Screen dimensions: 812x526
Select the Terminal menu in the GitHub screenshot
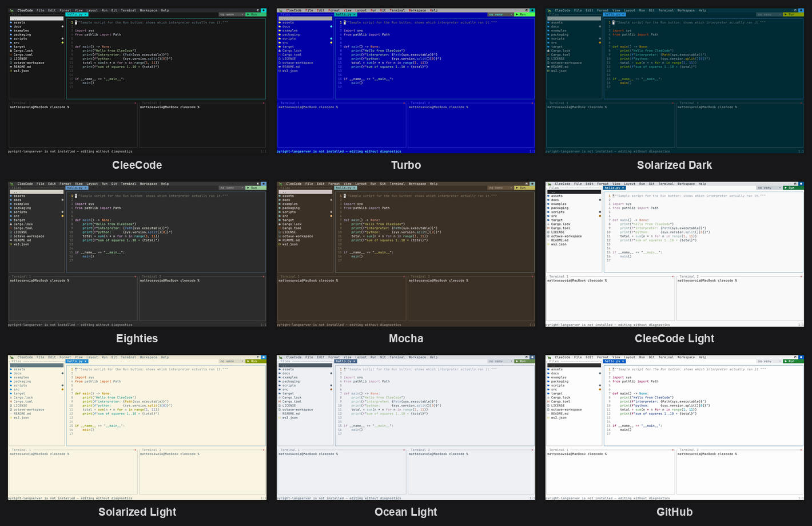pos(666,357)
